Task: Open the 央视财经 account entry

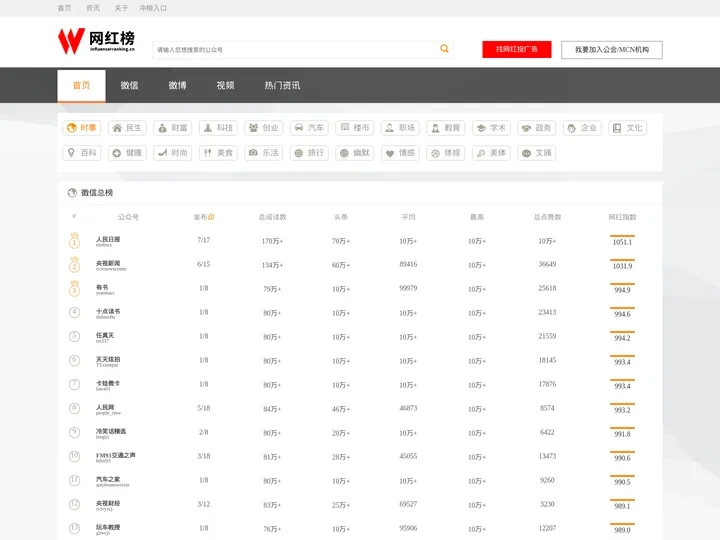Action: 108,504
